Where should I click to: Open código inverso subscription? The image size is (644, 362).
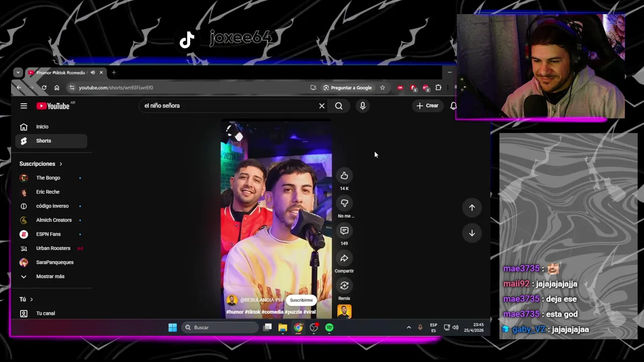click(51, 206)
